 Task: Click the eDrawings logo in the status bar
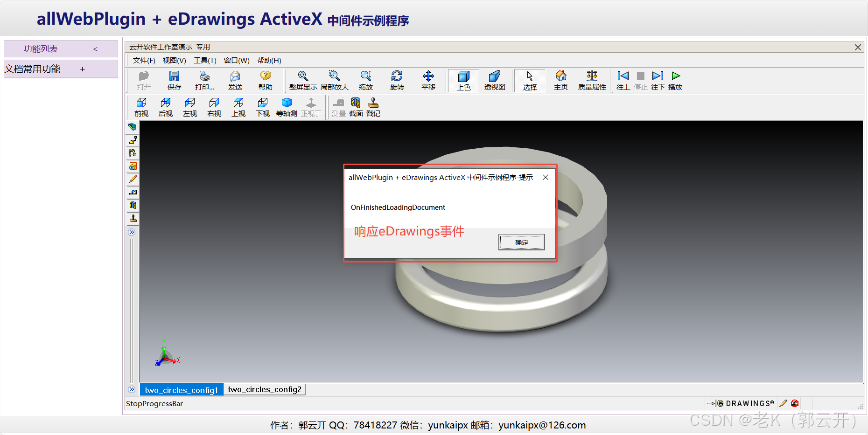click(x=741, y=403)
